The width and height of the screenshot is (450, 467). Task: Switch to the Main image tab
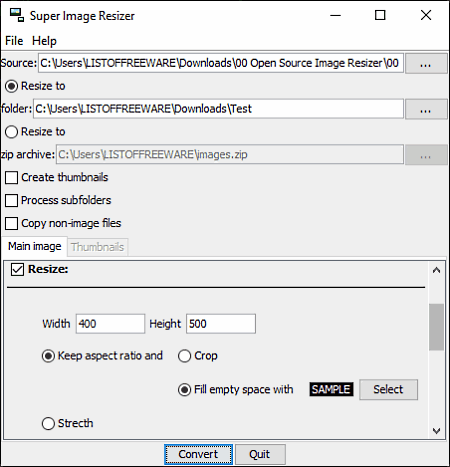pos(35,246)
